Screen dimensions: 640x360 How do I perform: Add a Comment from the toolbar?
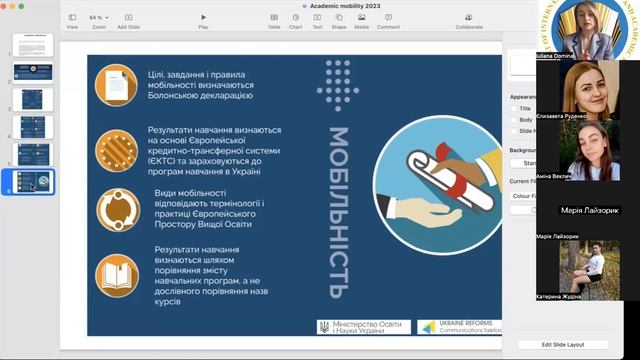coord(388,21)
